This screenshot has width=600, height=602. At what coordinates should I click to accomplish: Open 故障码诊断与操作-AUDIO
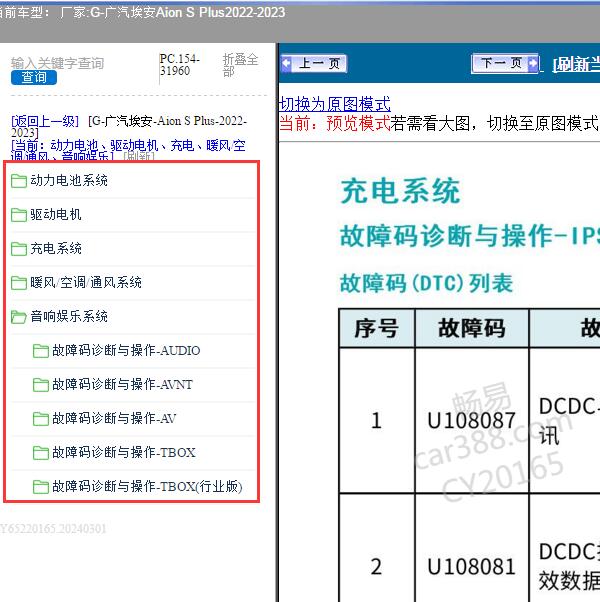[x=126, y=351]
